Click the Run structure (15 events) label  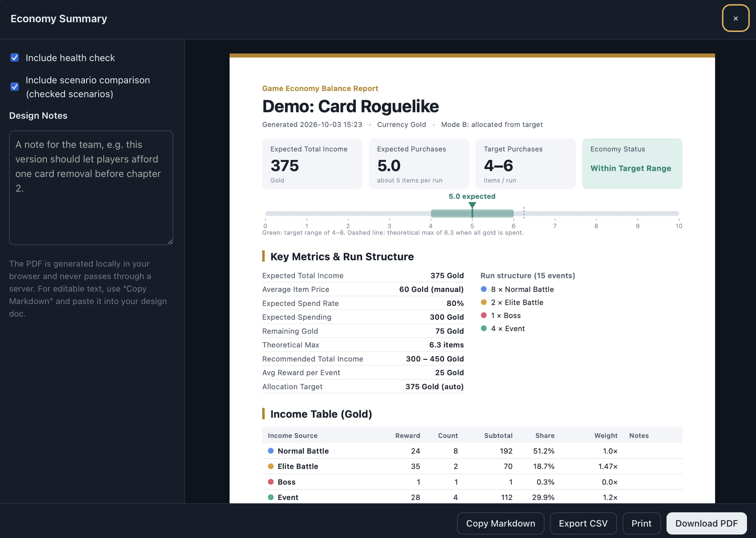[x=528, y=276]
